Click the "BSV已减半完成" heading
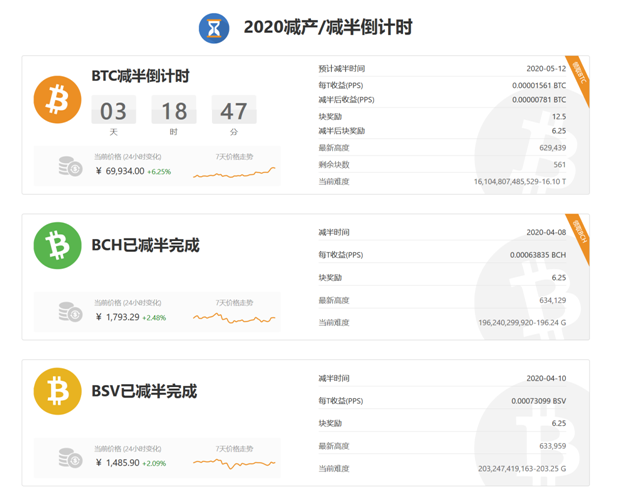 coord(144,391)
